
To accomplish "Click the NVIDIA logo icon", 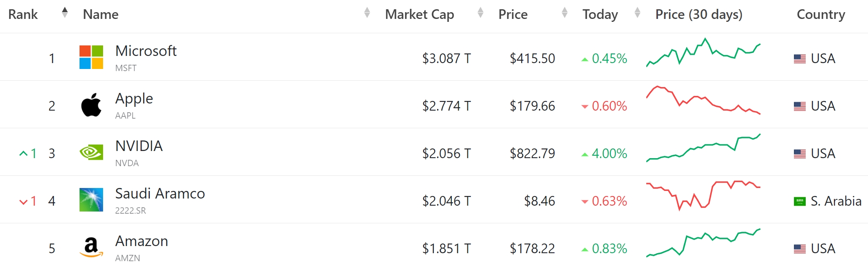I will point(91,152).
